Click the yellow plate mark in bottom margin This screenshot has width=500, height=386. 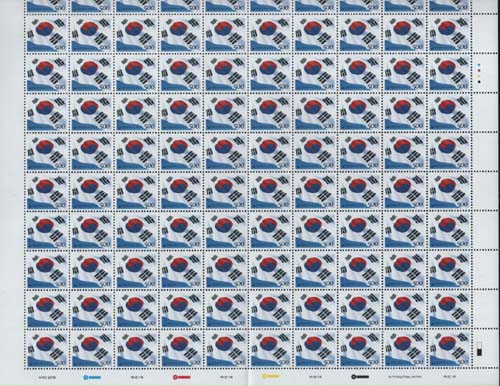pyautogui.click(x=271, y=377)
